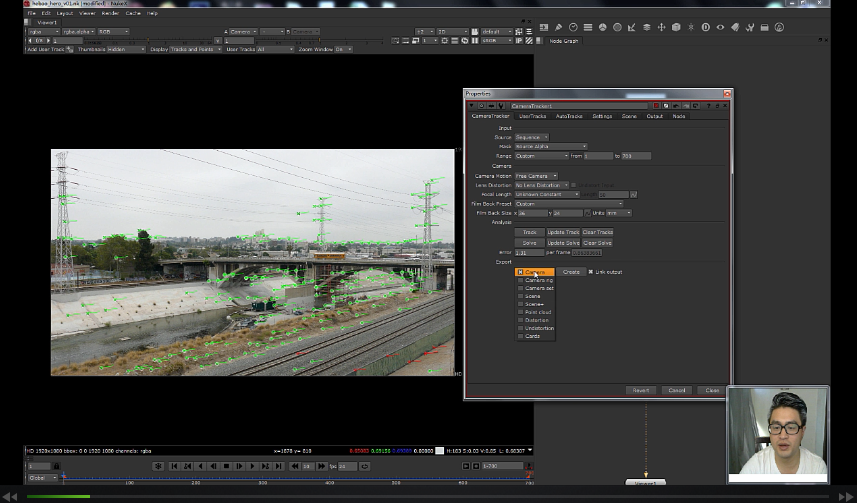Switch to the UserTracks tab
The width and height of the screenshot is (857, 503).
point(532,116)
